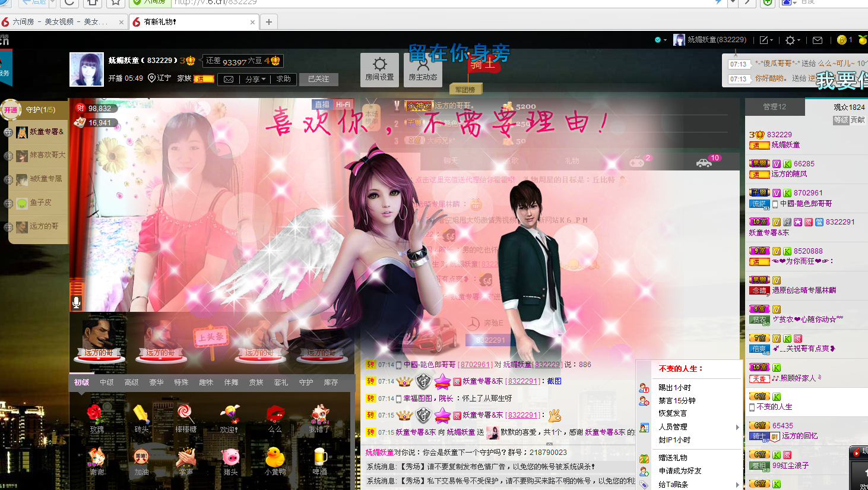Viewport: 868px width, 490px height.
Task: Open the car tab with badge 10
Action: coord(705,162)
